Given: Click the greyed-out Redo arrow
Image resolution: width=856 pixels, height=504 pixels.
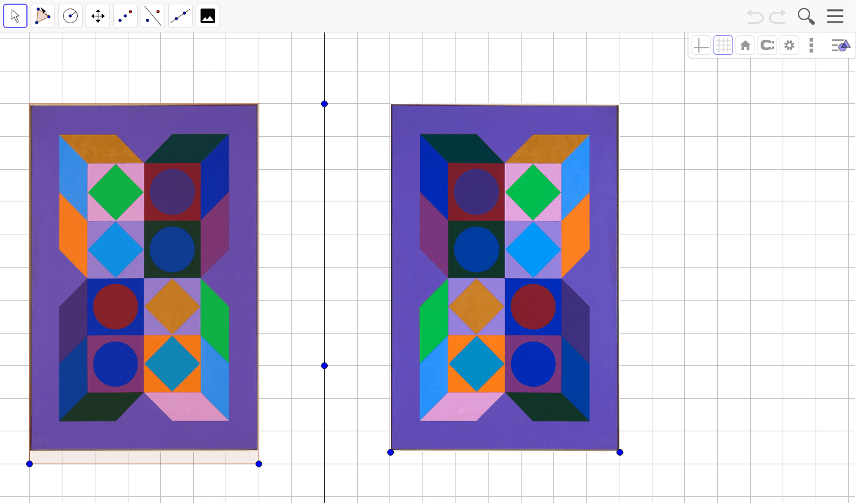Looking at the screenshot, I should tap(778, 16).
